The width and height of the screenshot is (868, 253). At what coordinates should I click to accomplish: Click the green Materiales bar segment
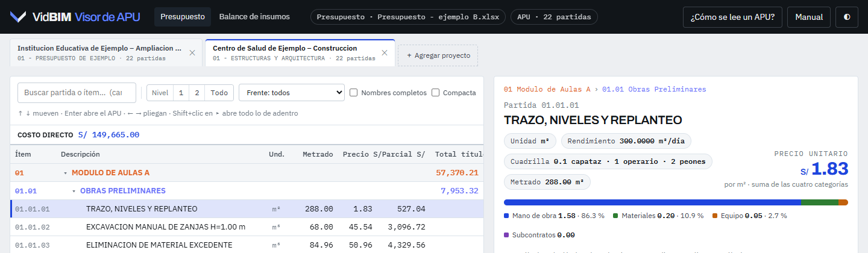(820, 202)
